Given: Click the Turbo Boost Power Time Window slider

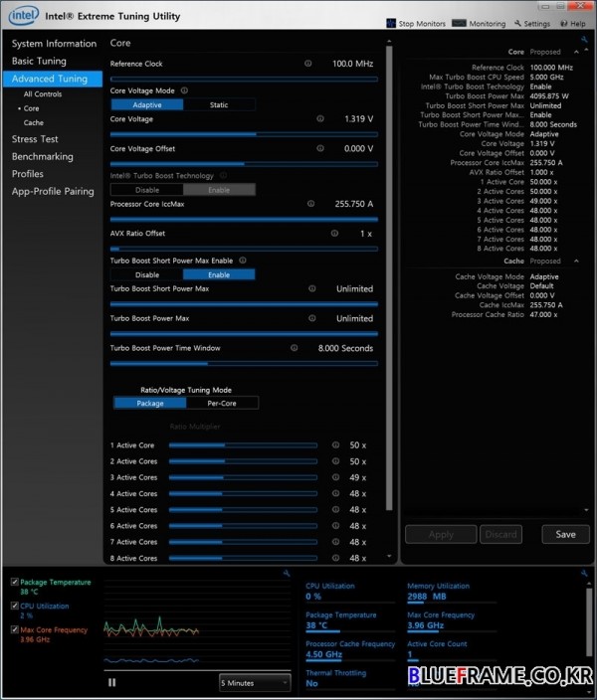Looking at the screenshot, I should coord(244,363).
